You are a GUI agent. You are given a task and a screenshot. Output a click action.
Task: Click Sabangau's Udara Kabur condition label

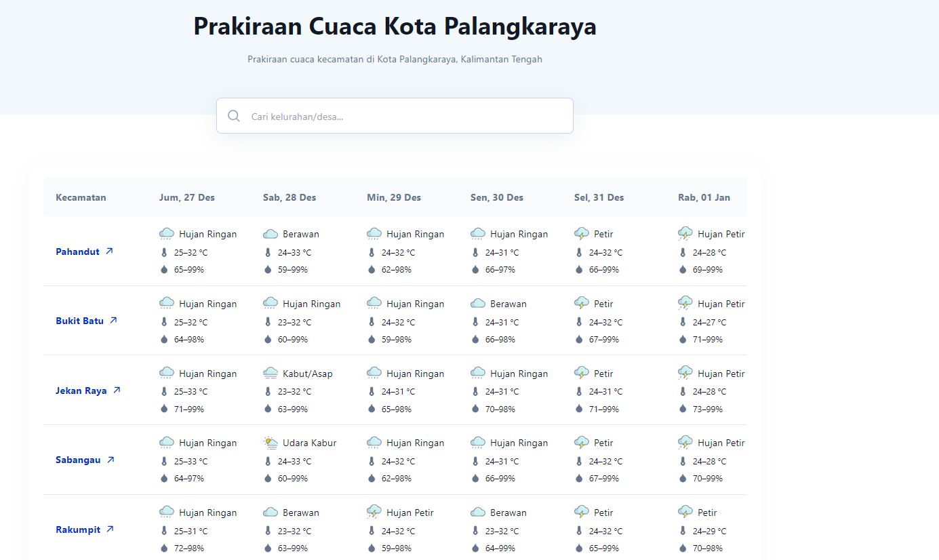[310, 443]
